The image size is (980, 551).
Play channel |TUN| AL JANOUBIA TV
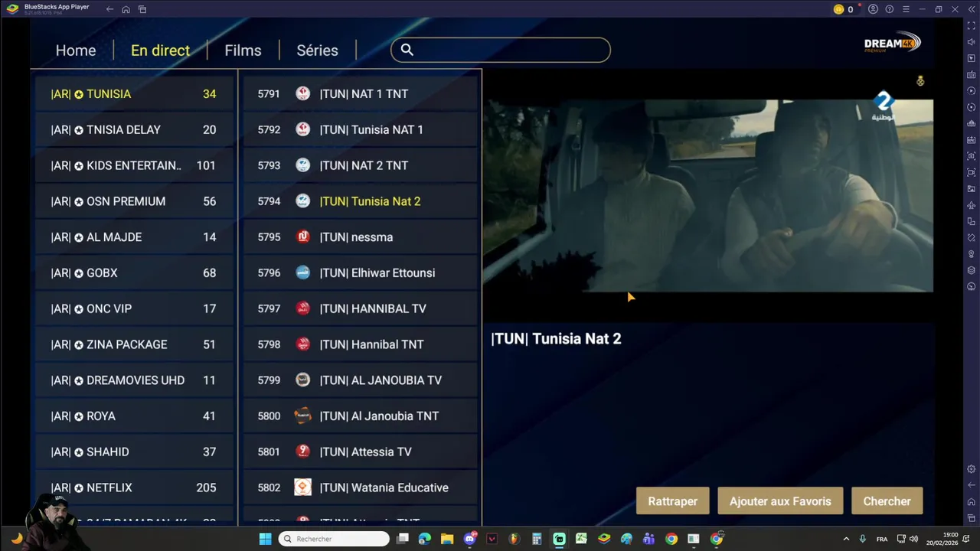[361, 380]
